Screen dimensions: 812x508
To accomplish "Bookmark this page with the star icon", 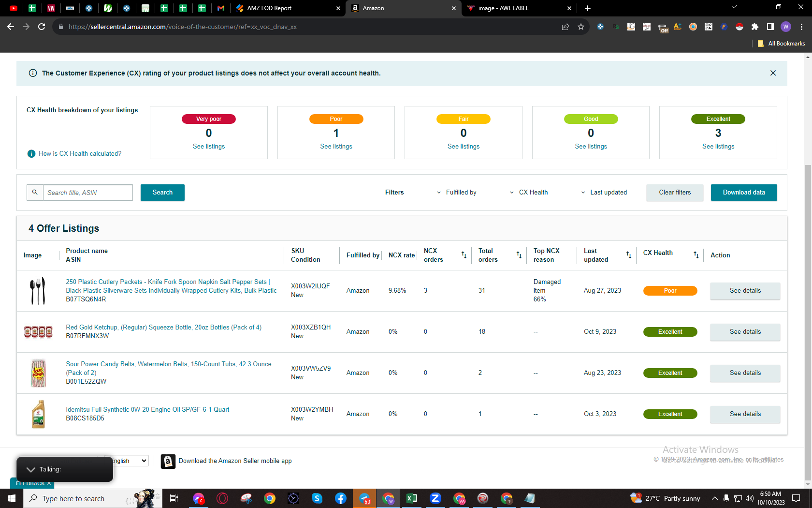I will tap(581, 27).
